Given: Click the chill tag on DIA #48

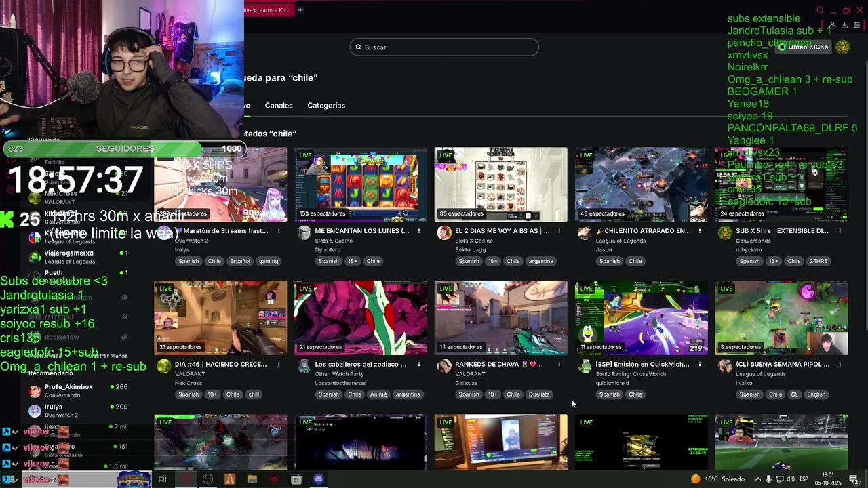Looking at the screenshot, I should 254,394.
